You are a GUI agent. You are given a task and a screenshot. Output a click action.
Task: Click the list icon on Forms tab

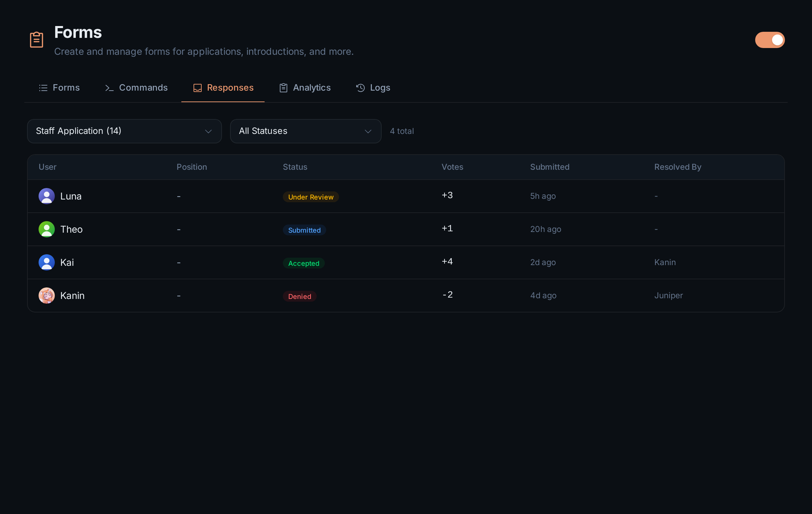click(x=43, y=88)
